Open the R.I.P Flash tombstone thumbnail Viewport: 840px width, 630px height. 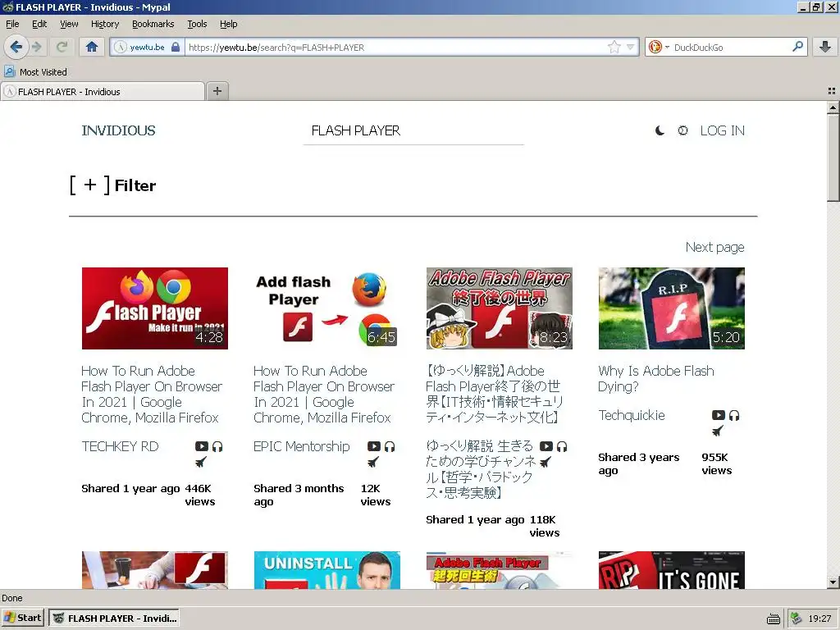coord(671,308)
